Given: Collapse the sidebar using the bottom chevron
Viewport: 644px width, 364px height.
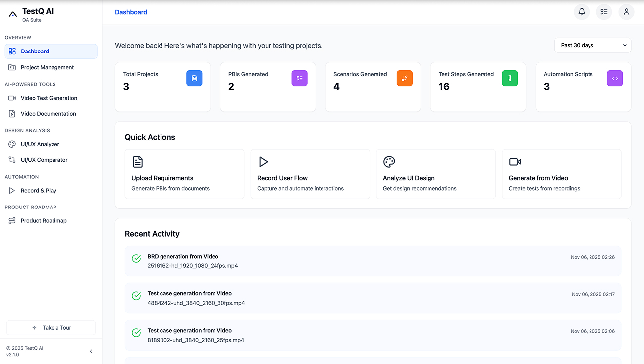Looking at the screenshot, I should pos(91,351).
